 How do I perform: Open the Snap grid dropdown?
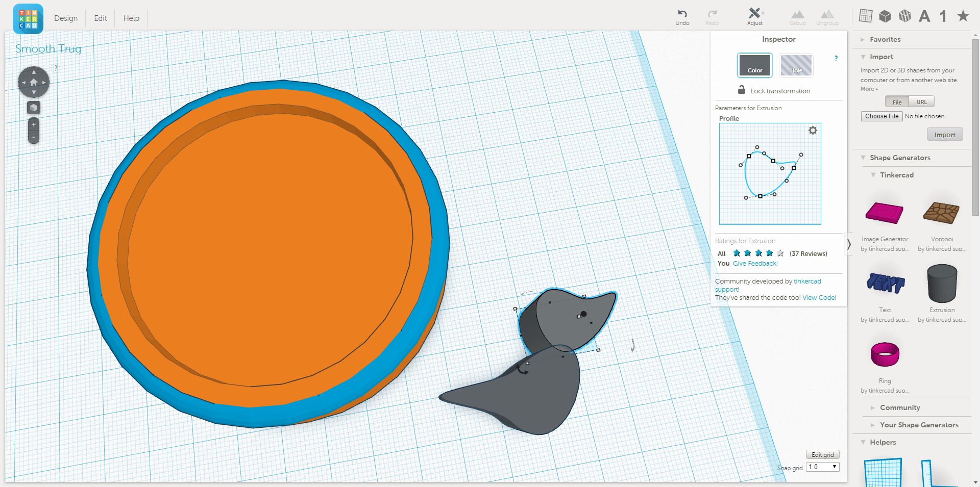[x=823, y=467]
